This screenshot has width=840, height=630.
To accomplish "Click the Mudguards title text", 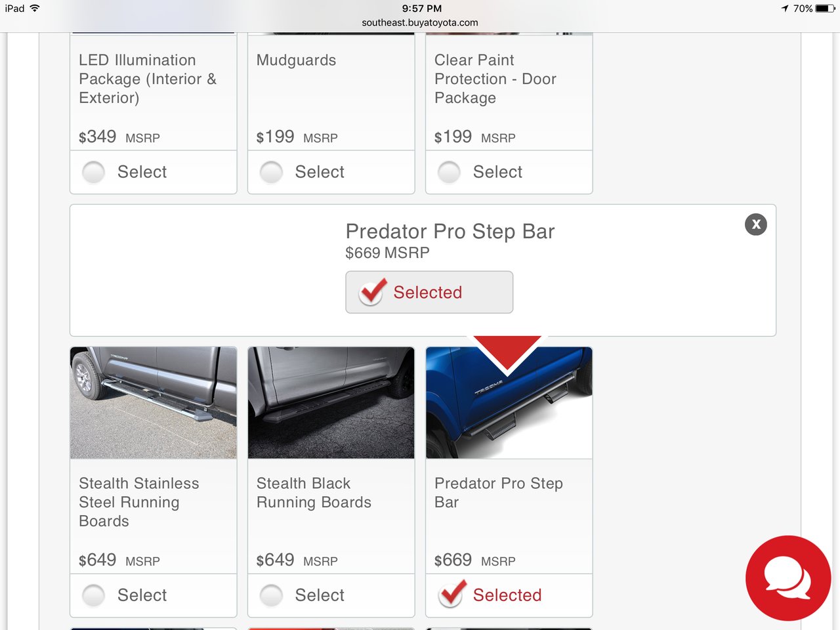I will [x=296, y=60].
